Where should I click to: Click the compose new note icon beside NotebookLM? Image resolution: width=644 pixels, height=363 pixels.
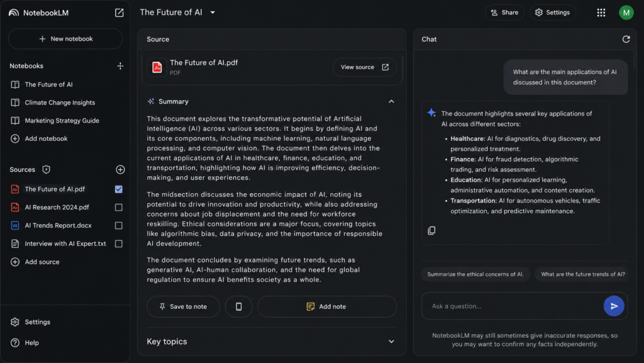[x=119, y=13]
